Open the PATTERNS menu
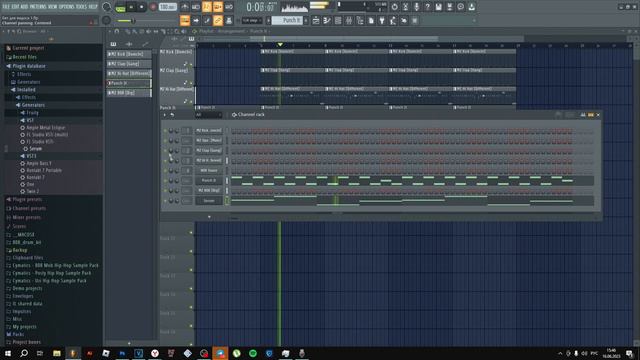The height and width of the screenshot is (360, 640). pos(38,7)
